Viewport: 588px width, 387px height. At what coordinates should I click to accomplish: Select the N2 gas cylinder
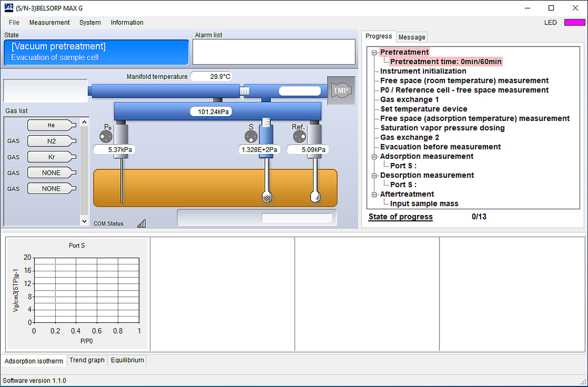(x=51, y=141)
